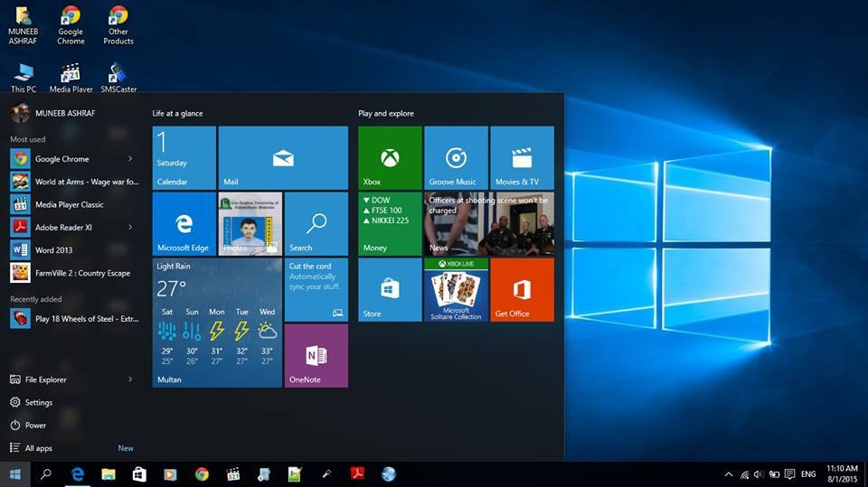Expand Adobe Reader XI jump list arrow
The height and width of the screenshot is (487, 868).
pos(130,227)
